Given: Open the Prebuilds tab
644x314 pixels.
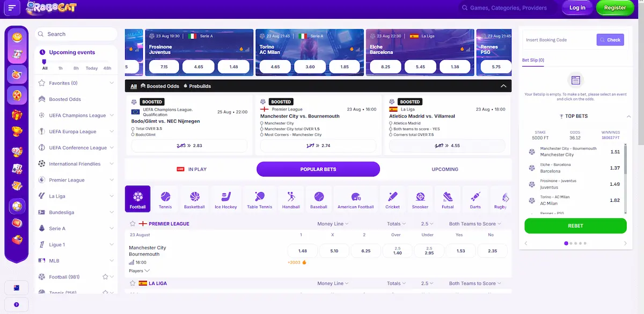Looking at the screenshot, I should [x=197, y=86].
